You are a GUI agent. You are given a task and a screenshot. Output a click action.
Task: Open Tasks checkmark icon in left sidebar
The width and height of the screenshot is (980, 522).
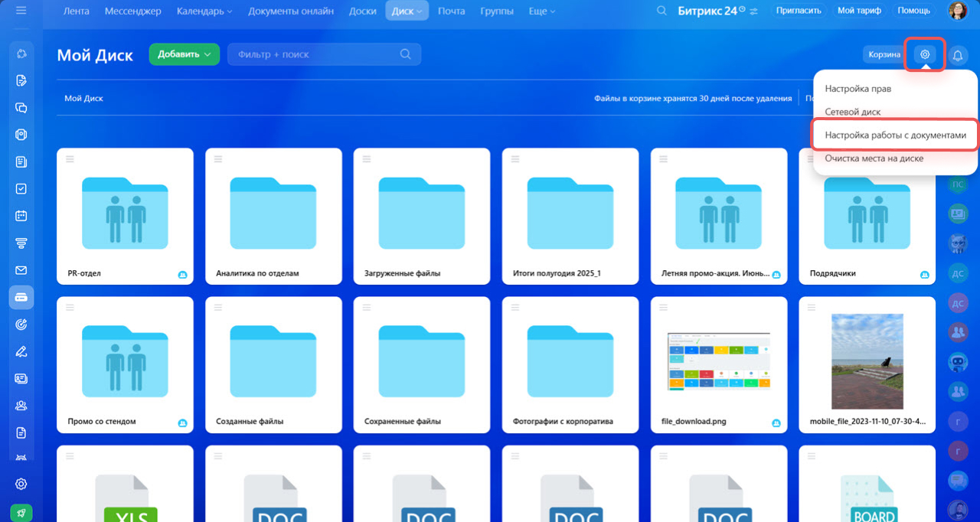pos(21,188)
